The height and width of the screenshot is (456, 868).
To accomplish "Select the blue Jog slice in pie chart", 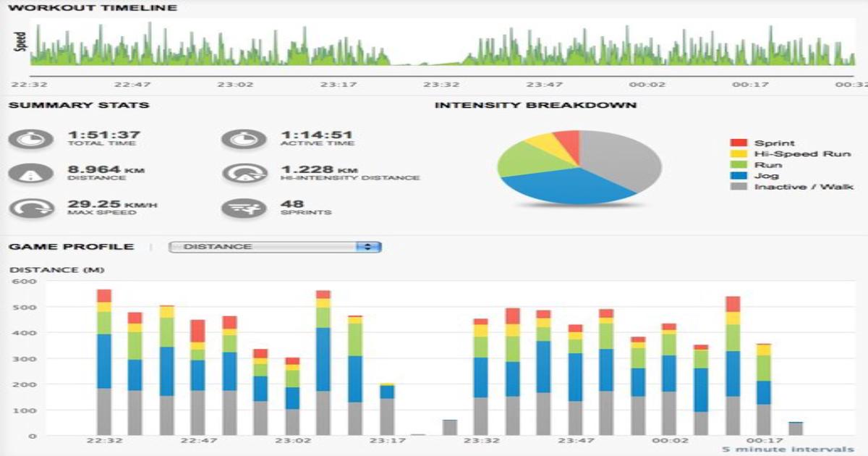I will pyautogui.click(x=564, y=186).
